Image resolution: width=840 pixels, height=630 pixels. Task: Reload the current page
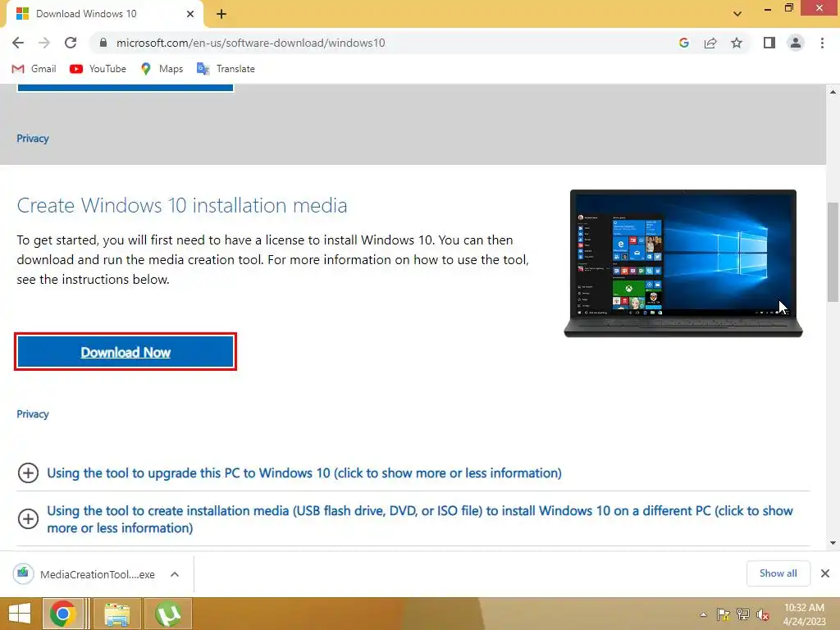pyautogui.click(x=71, y=43)
